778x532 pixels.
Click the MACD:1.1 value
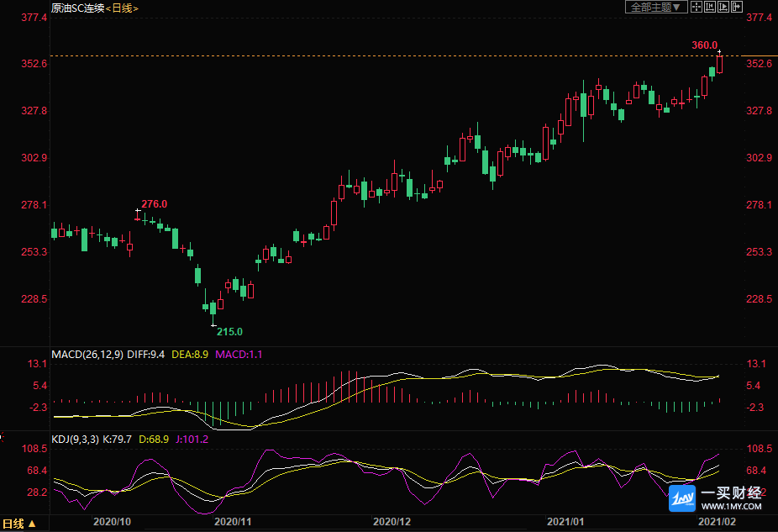coord(239,355)
